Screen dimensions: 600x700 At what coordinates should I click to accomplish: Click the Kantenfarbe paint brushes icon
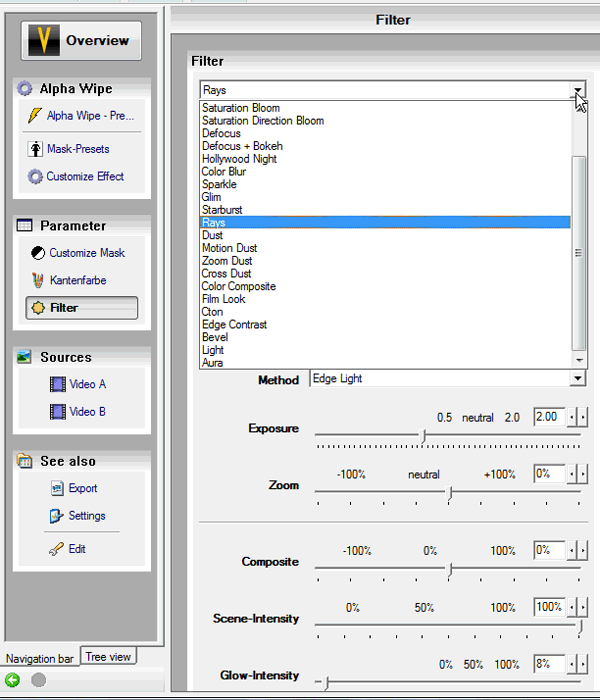click(x=38, y=280)
